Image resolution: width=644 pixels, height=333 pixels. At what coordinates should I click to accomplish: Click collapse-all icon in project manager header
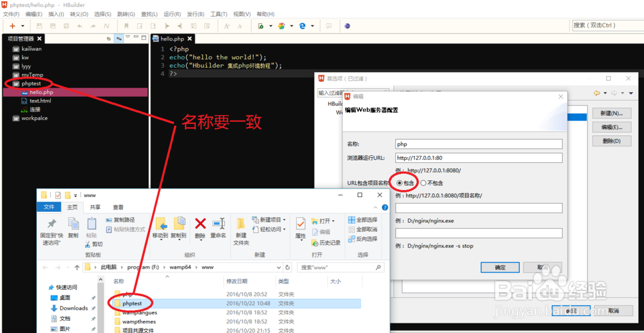click(109, 39)
